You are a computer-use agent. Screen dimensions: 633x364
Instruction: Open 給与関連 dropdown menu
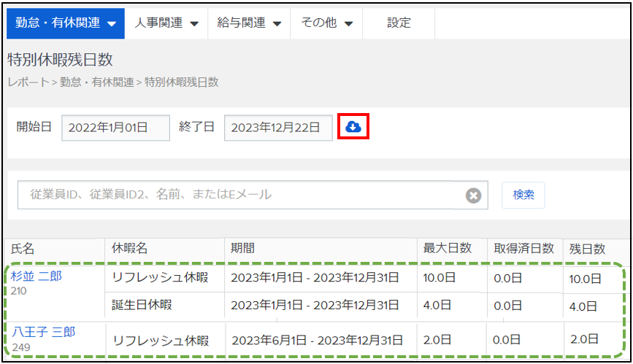(249, 23)
